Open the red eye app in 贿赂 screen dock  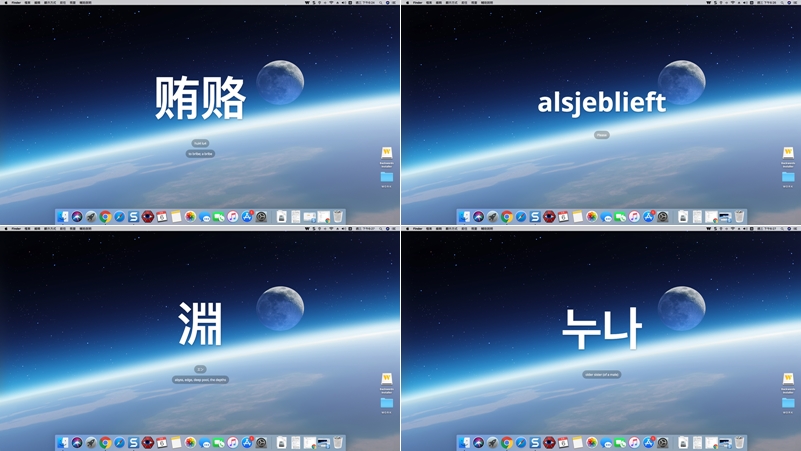(x=148, y=217)
